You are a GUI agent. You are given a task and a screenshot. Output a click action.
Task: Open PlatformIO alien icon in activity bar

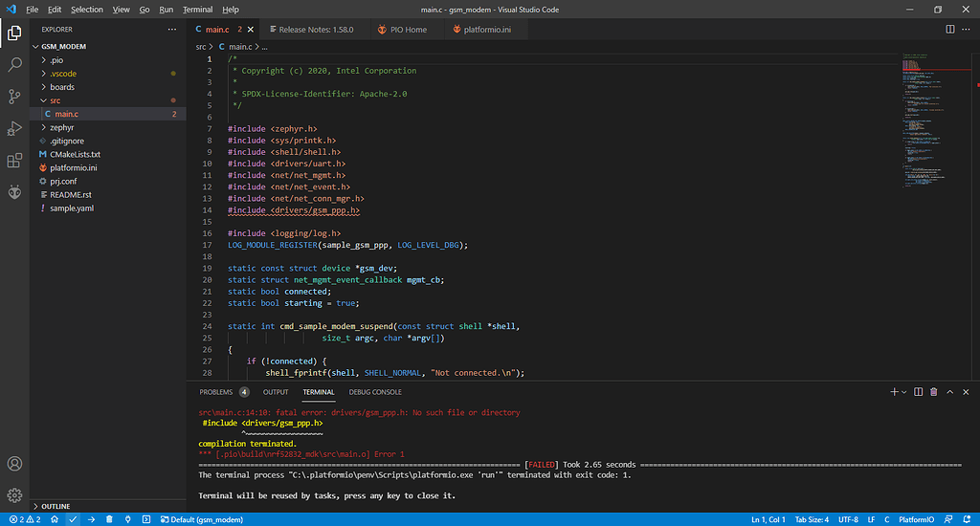click(14, 192)
